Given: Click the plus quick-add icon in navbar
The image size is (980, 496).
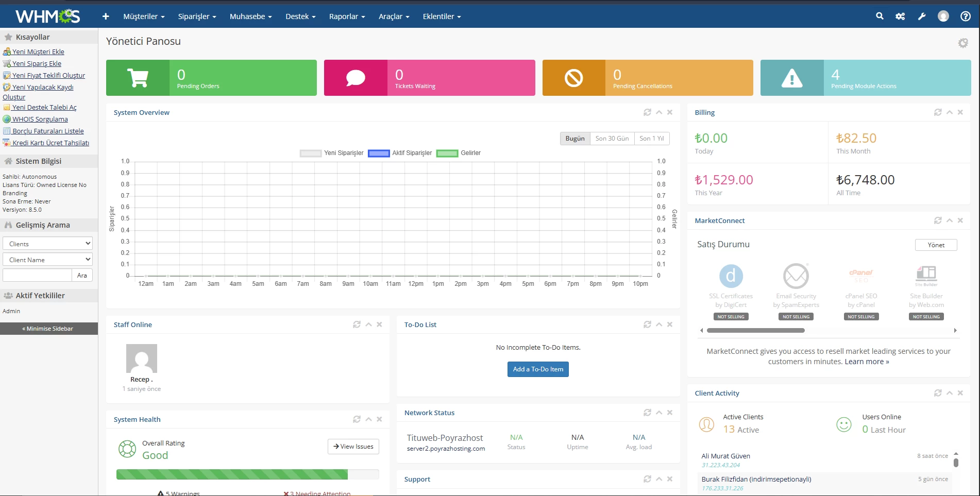Looking at the screenshot, I should [x=106, y=16].
